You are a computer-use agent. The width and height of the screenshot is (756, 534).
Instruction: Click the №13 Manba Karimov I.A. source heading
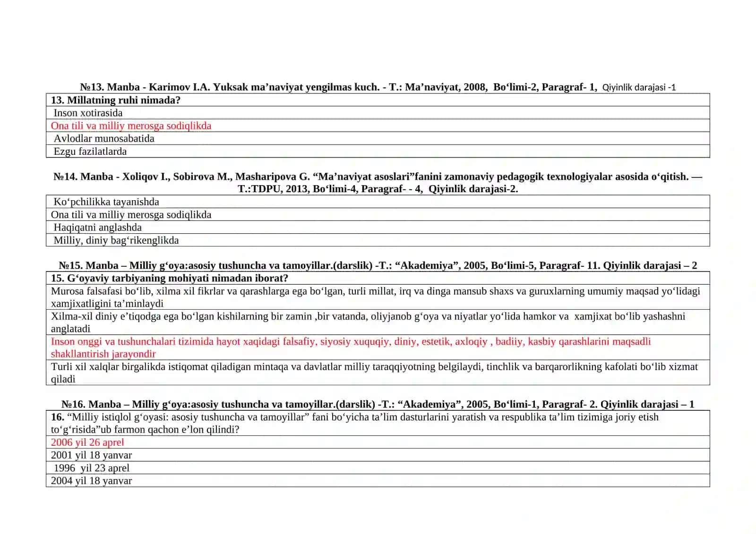tap(378, 87)
